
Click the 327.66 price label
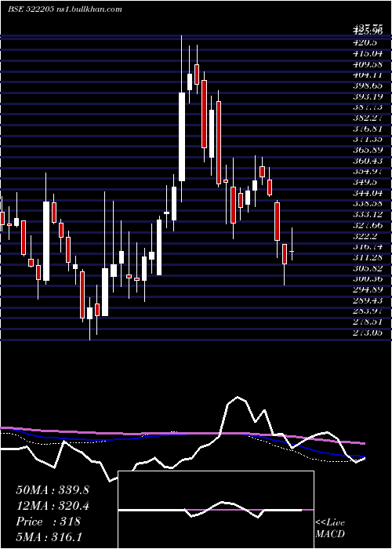coord(368,226)
